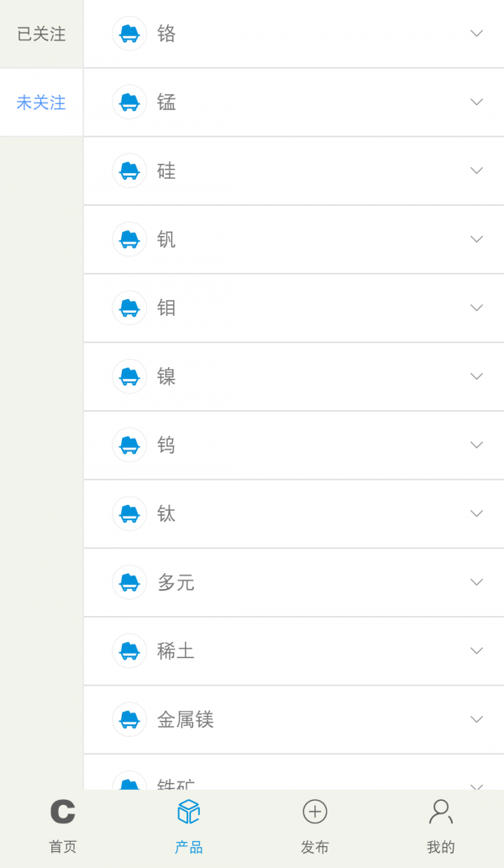Tap the partially visible 铁矿 row
Image resolution: width=504 pixels, height=868 pixels.
pyautogui.click(x=294, y=781)
